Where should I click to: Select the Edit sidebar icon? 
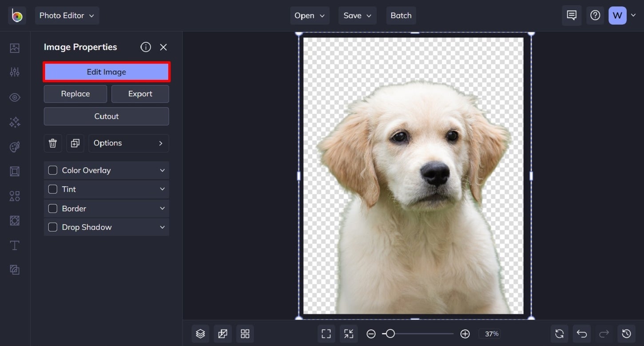click(x=14, y=72)
